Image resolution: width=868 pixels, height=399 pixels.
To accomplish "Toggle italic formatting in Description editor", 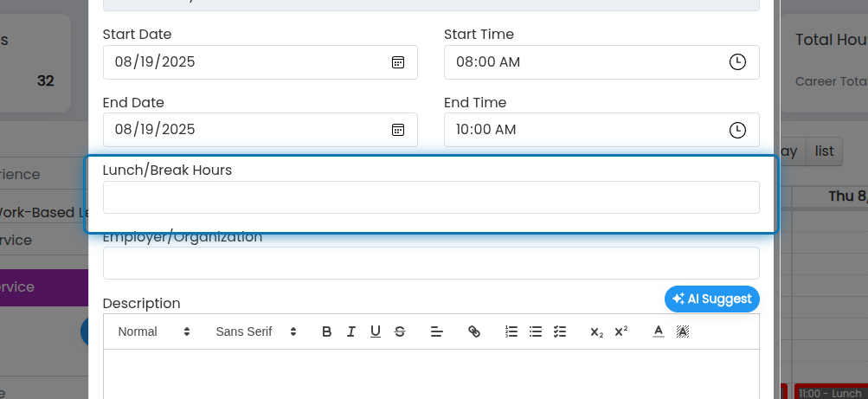I will point(351,331).
